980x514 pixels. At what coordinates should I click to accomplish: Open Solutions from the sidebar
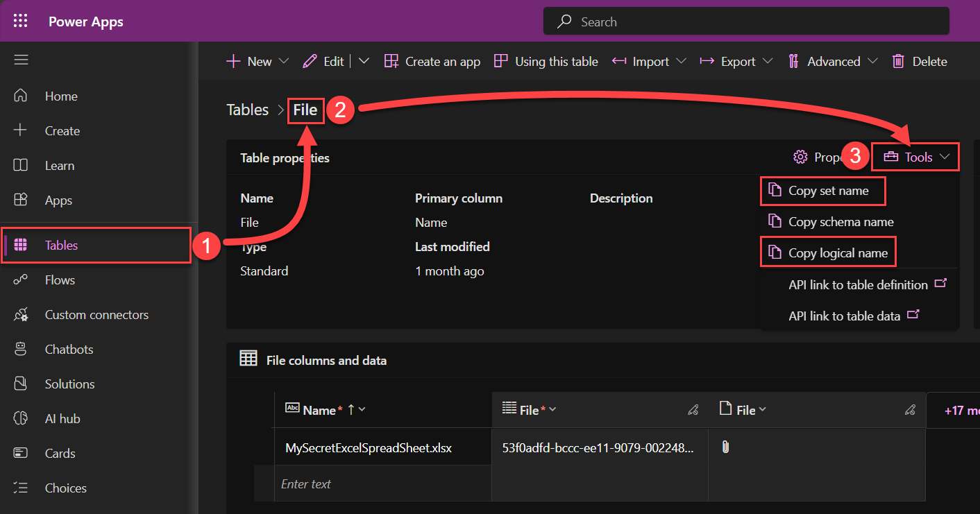click(x=70, y=384)
